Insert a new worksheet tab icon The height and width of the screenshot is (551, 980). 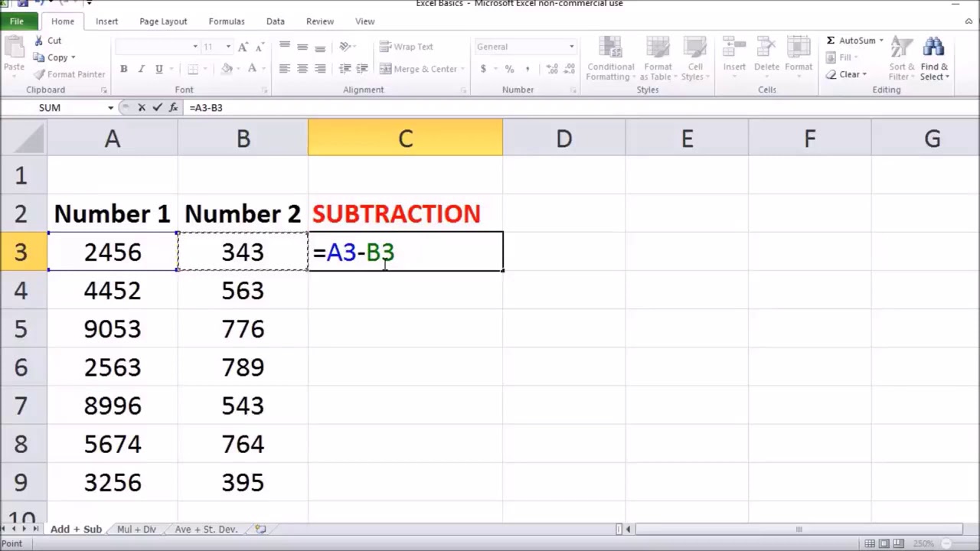pyautogui.click(x=260, y=529)
